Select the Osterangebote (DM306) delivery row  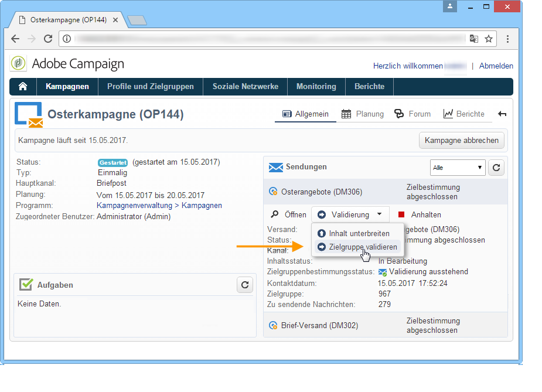coord(386,192)
